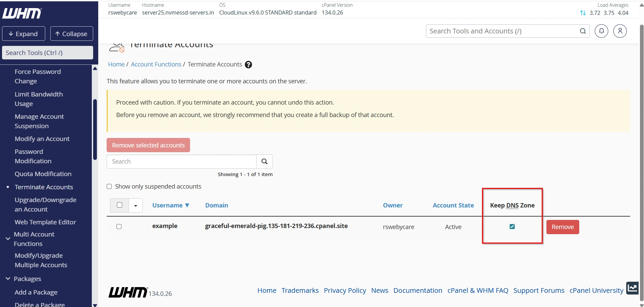Open Password Modification
644x307 pixels.
point(33,156)
